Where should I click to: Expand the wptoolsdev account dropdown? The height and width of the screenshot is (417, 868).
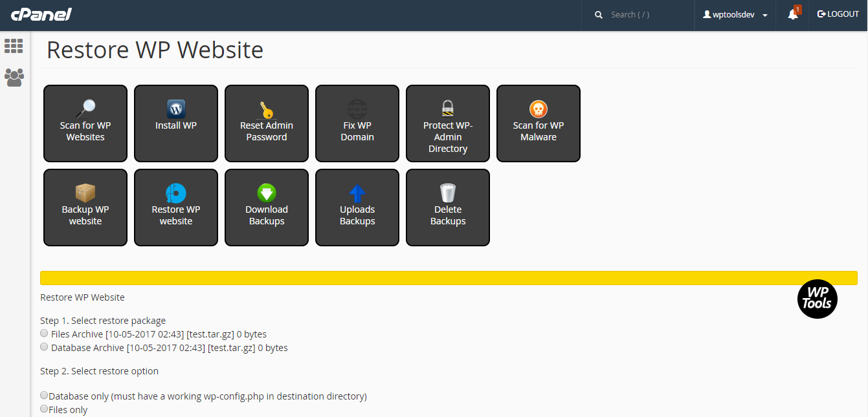point(735,14)
